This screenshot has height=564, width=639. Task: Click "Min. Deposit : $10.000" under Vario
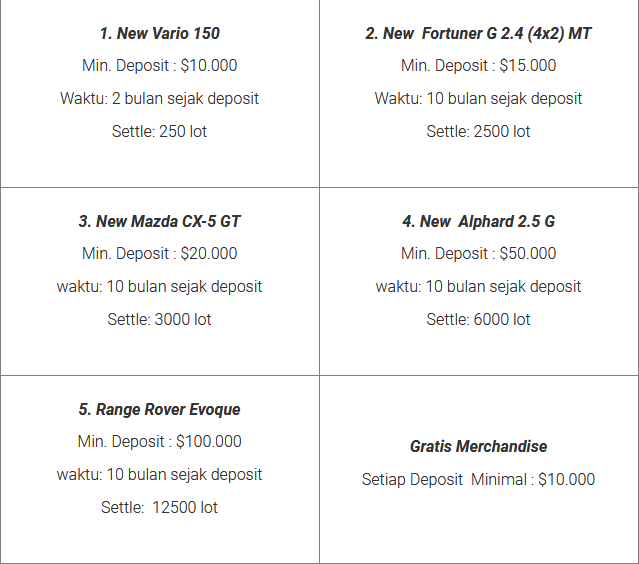[x=160, y=65]
